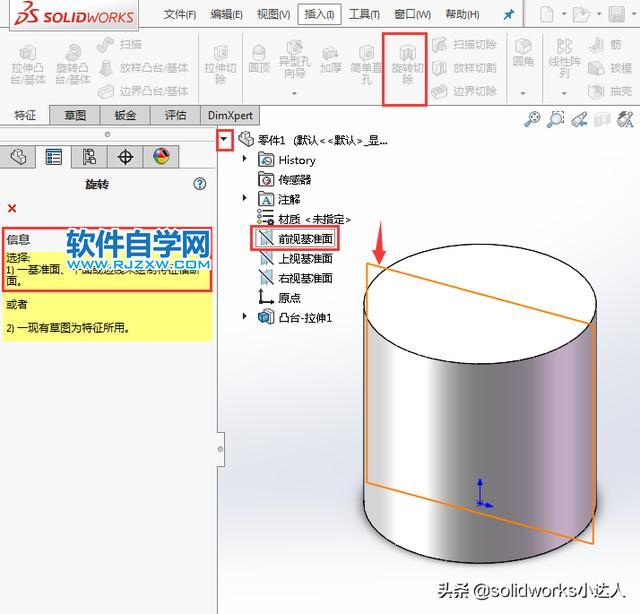Click the Previous View icon
Screen dimensions: 640x614
tap(579, 119)
